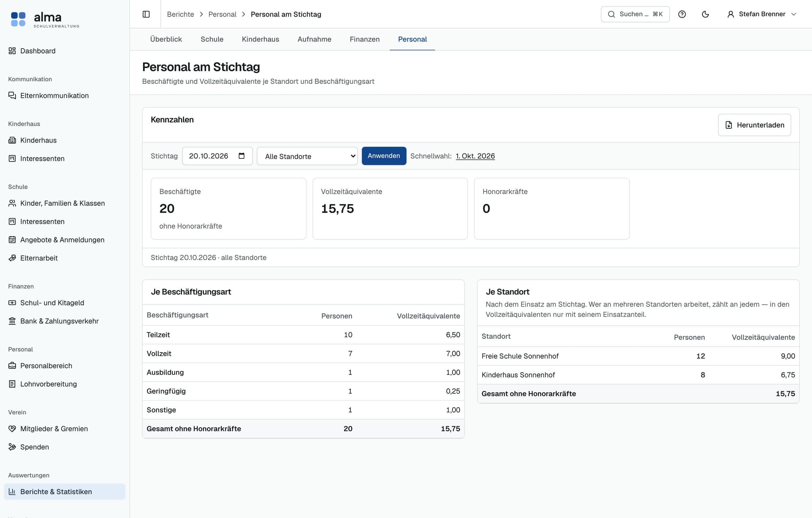
Task: Switch to the Aufnahme tab
Action: 314,39
